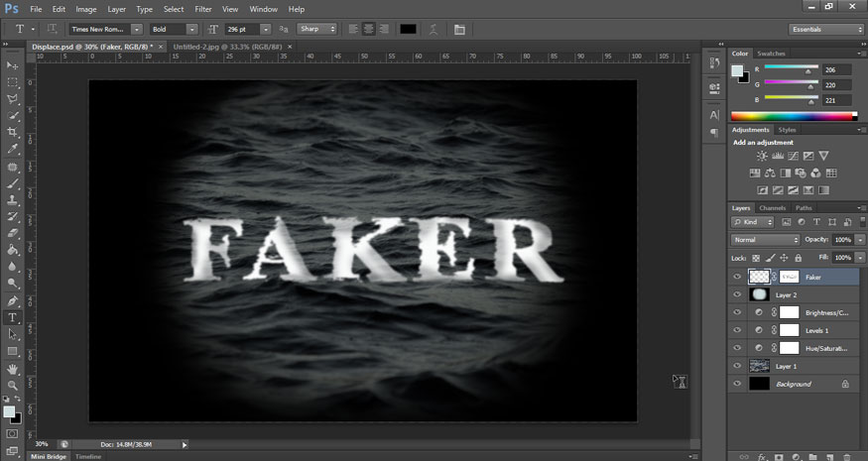Hide the Brightness/Contrast adjustment layer
The width and height of the screenshot is (868, 461).
[x=737, y=312]
